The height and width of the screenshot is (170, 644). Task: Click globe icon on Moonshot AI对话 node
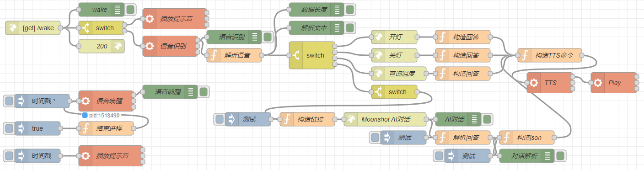(x=350, y=119)
